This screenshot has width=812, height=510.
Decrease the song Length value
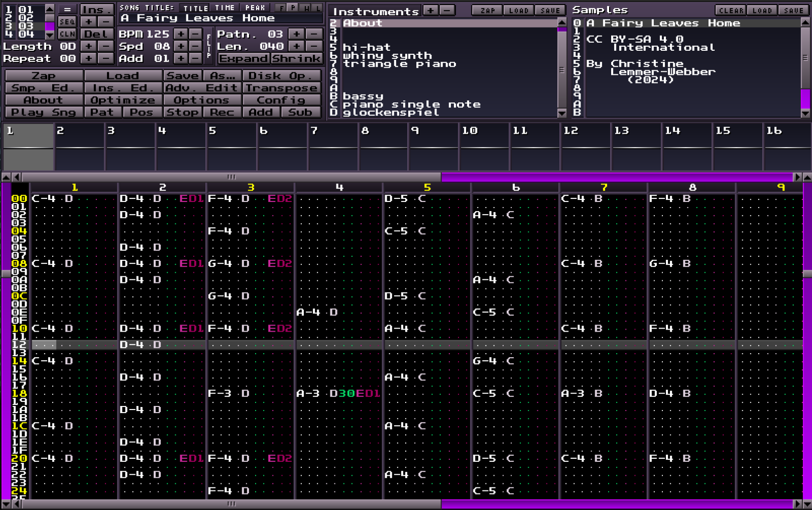[x=105, y=46]
